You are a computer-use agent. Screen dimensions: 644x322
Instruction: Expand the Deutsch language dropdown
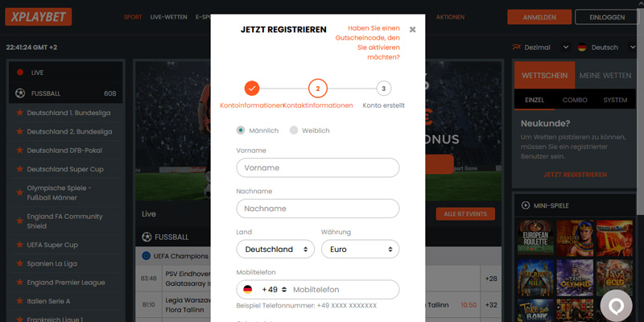[x=607, y=47]
